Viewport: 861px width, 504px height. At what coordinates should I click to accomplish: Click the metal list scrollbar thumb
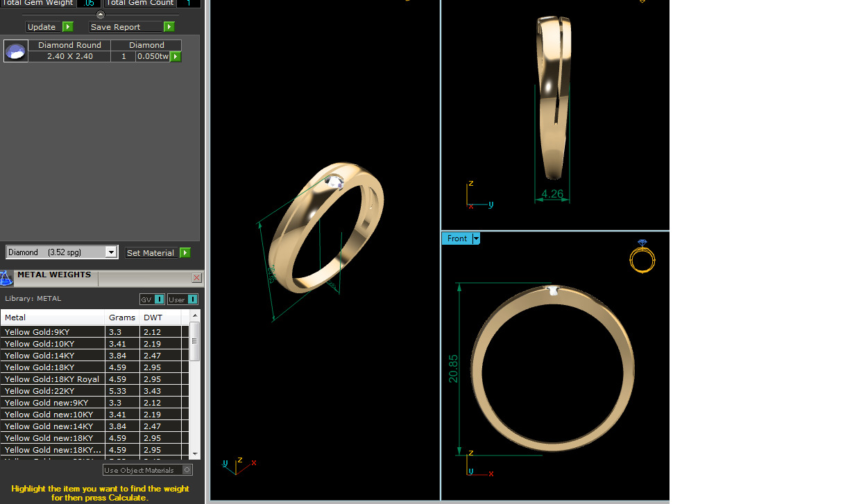[195, 341]
